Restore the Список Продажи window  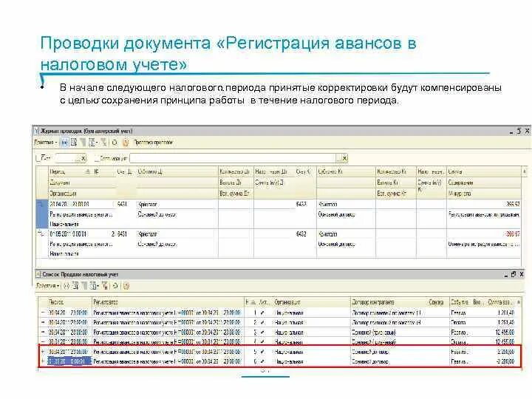point(514,274)
